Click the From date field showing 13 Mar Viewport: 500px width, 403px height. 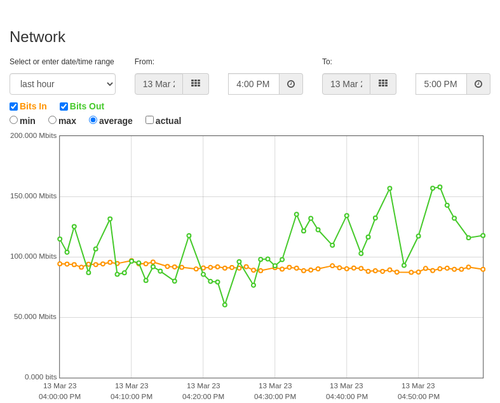click(x=159, y=84)
